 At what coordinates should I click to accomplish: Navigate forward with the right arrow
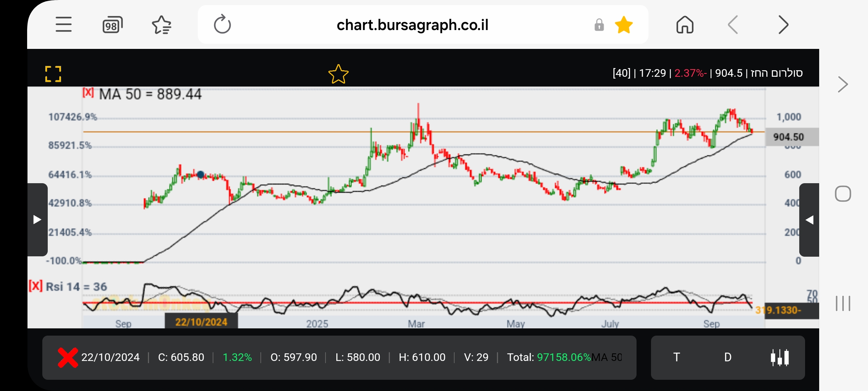point(783,25)
